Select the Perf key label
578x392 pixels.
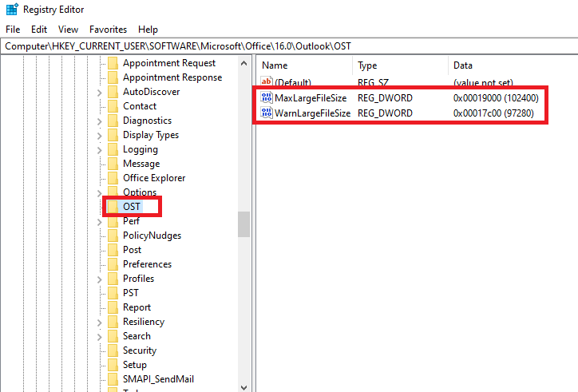coord(131,221)
